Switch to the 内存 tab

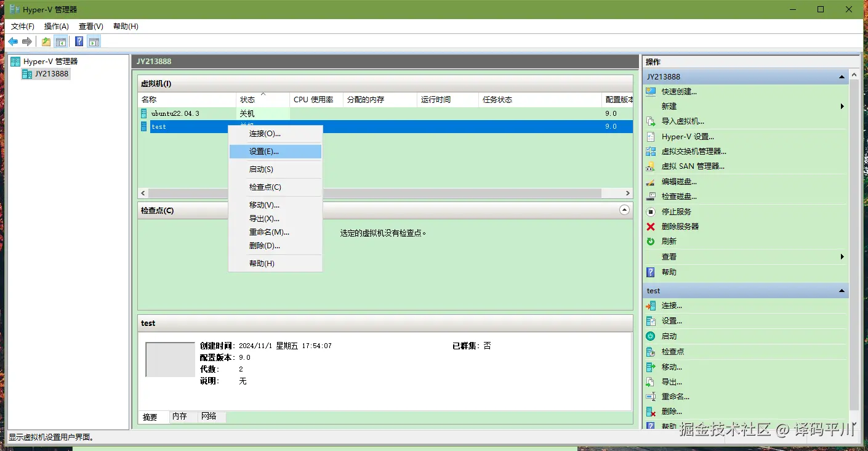coord(182,416)
